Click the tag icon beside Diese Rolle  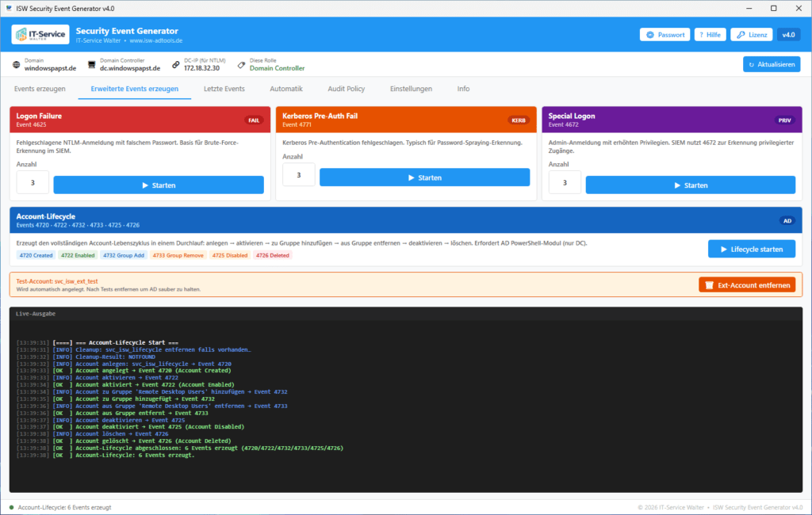click(241, 65)
